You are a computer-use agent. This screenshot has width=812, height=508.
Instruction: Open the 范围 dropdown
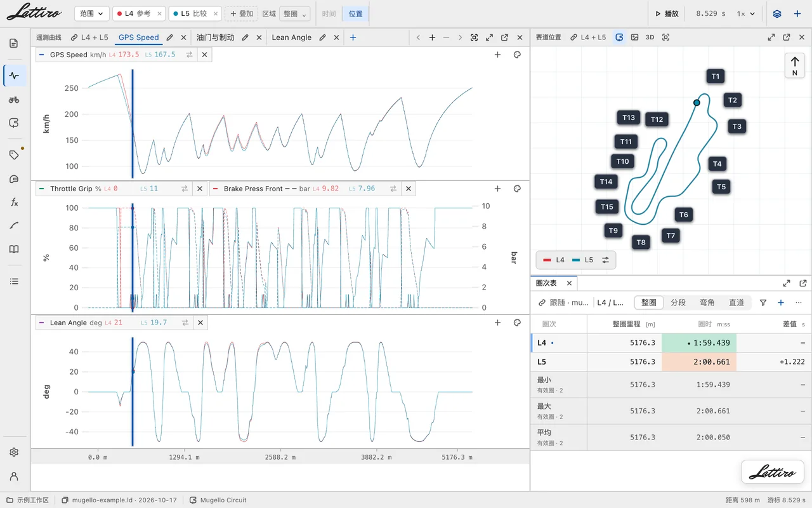(91, 13)
